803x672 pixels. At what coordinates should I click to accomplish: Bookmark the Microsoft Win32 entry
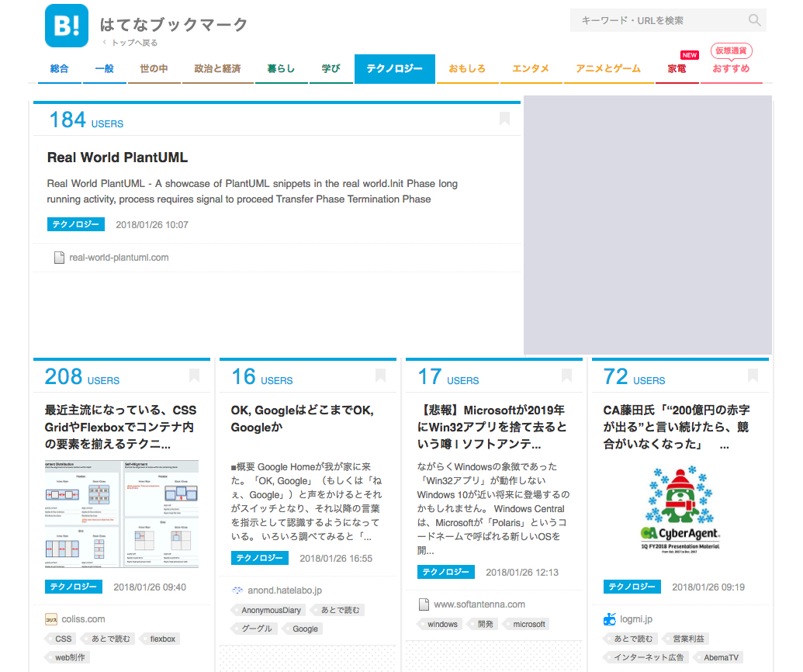tap(566, 376)
